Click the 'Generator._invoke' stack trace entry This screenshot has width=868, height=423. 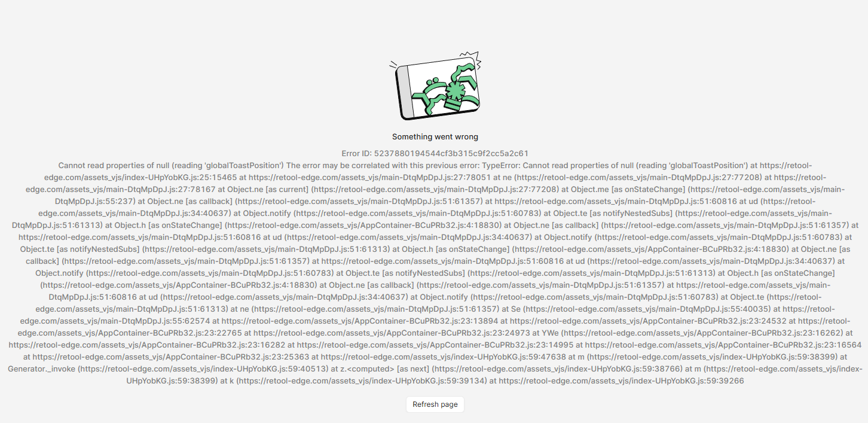point(41,369)
